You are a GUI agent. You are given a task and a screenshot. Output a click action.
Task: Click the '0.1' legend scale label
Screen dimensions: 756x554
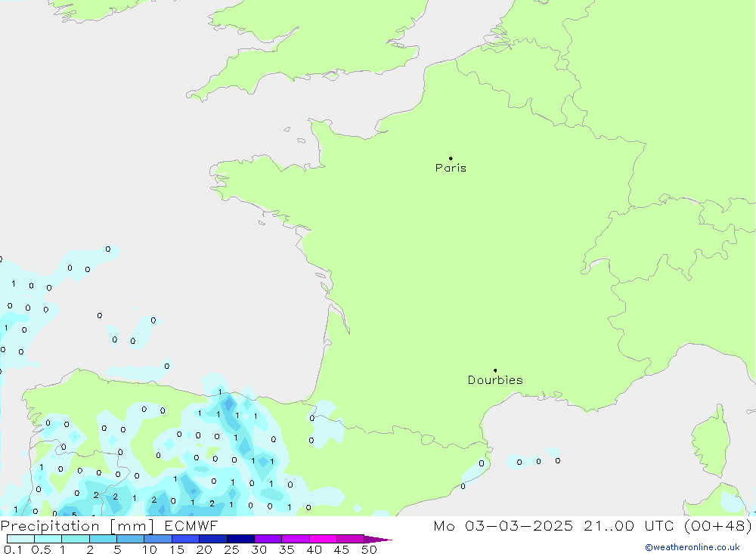(13, 549)
